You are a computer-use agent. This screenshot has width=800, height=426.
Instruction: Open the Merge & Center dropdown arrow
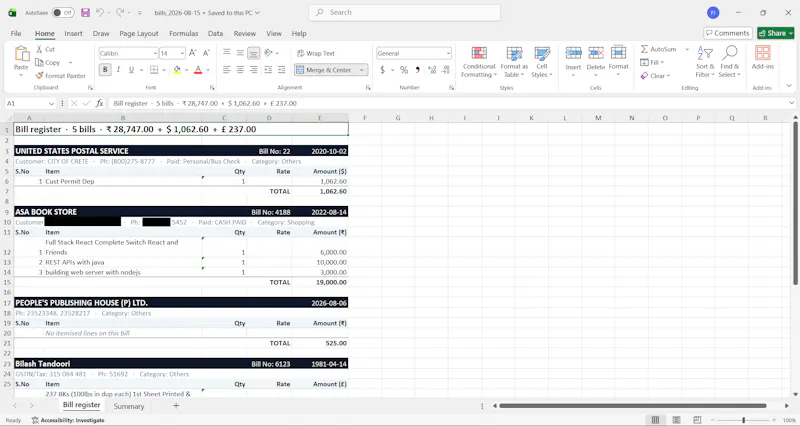362,70
